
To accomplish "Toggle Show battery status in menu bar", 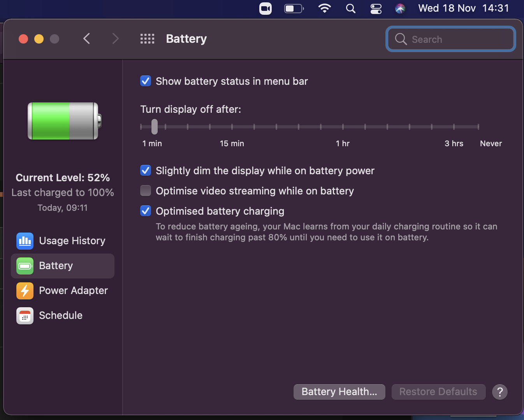I will click(146, 81).
